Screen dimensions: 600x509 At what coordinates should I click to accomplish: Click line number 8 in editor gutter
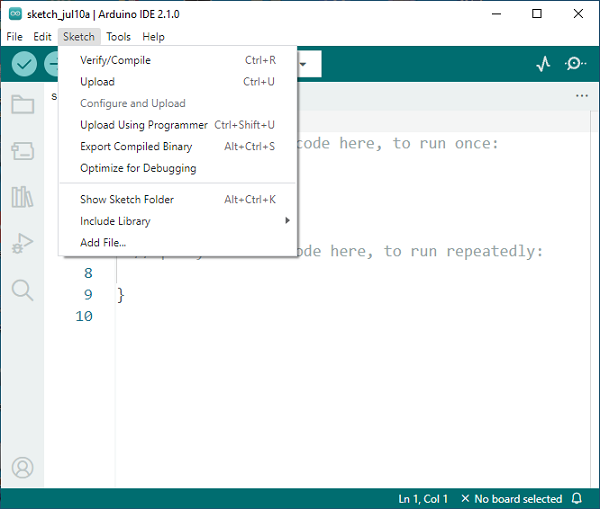coord(88,273)
